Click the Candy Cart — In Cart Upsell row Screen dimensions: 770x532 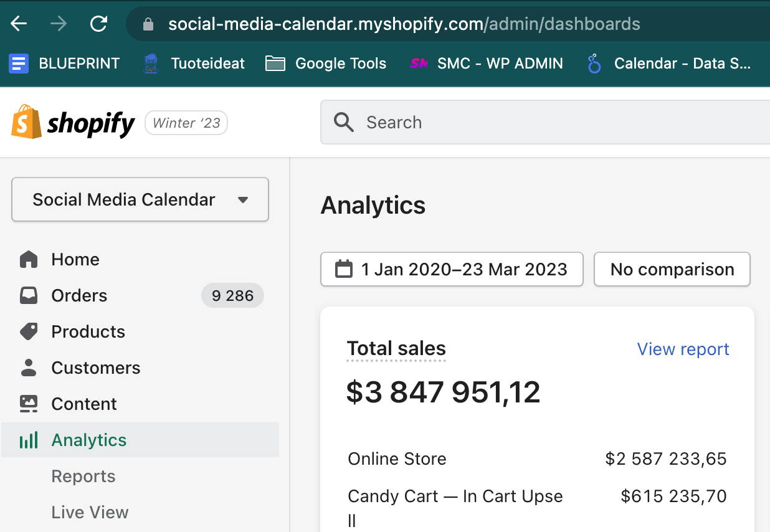click(x=537, y=507)
